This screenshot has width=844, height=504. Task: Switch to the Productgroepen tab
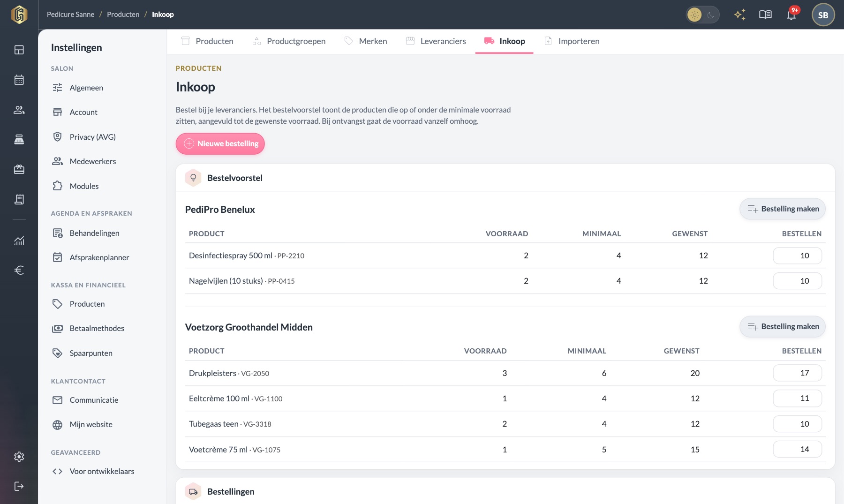pyautogui.click(x=289, y=41)
